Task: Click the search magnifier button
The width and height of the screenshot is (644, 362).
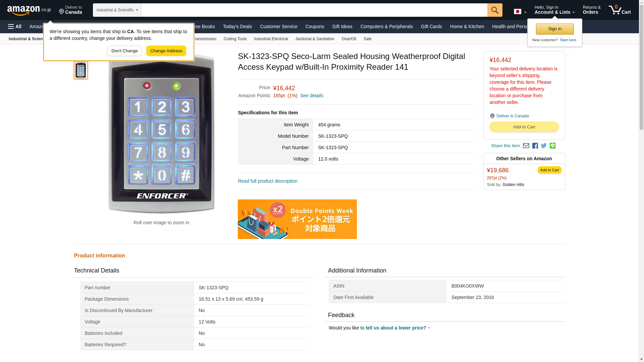Action: coord(495,10)
